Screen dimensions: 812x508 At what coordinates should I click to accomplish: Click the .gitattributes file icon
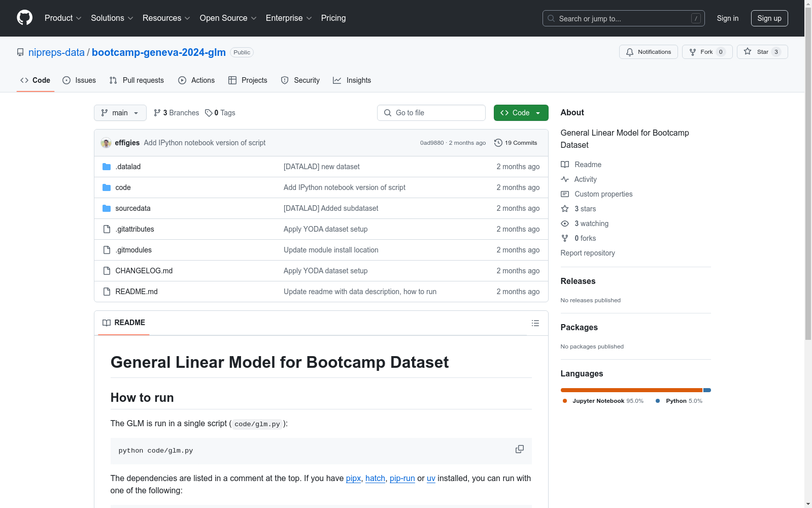pyautogui.click(x=107, y=229)
